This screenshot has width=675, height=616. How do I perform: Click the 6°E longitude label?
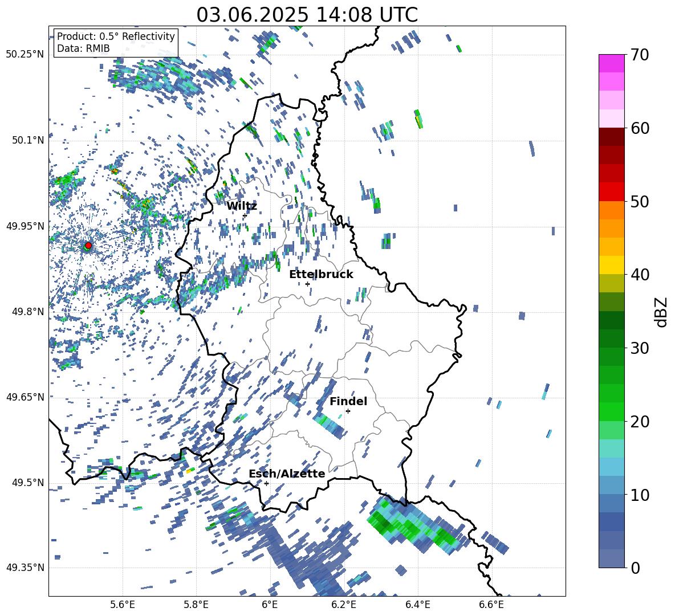coord(270,605)
